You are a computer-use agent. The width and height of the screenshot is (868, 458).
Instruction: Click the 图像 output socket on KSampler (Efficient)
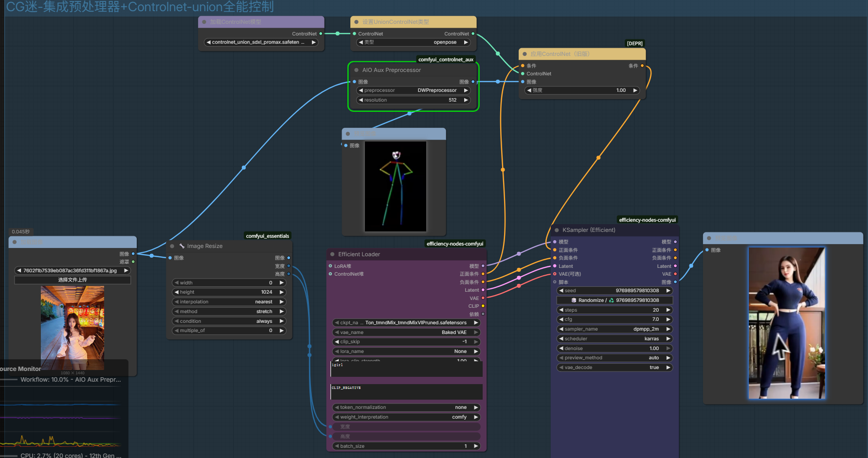[x=675, y=282]
